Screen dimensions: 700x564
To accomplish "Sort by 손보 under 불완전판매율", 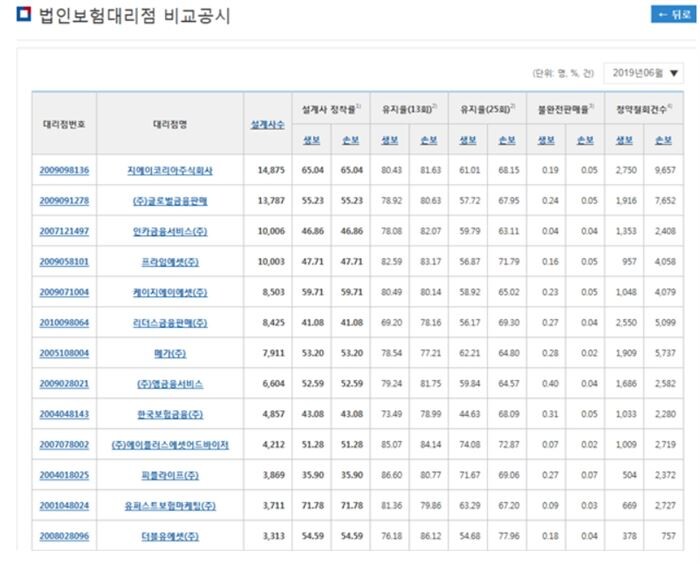I will (x=585, y=140).
